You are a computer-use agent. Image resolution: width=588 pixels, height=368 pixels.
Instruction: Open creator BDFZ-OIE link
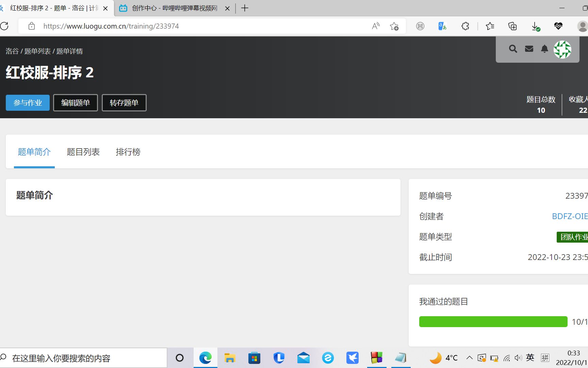tap(570, 216)
